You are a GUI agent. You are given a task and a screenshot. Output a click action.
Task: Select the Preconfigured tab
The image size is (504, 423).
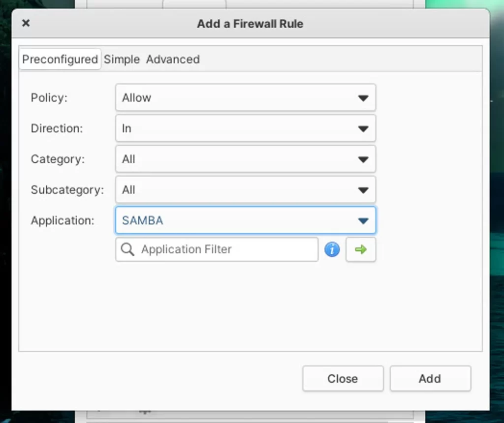pyautogui.click(x=60, y=59)
